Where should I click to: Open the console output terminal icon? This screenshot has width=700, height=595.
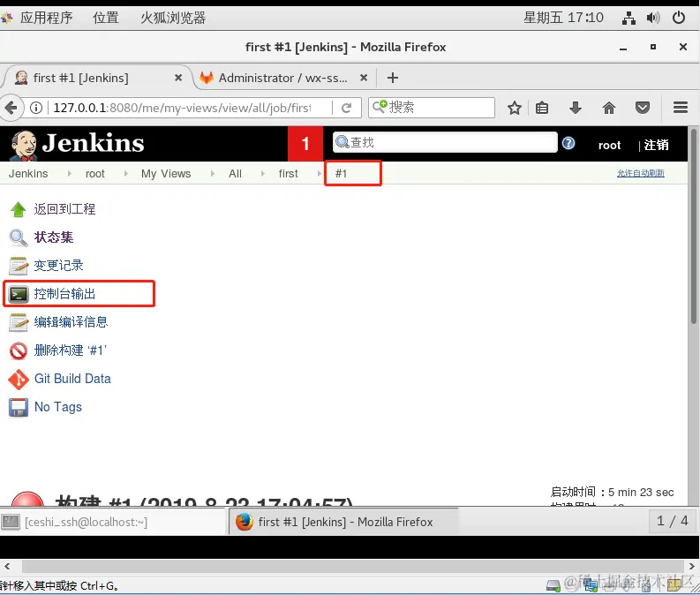point(19,294)
